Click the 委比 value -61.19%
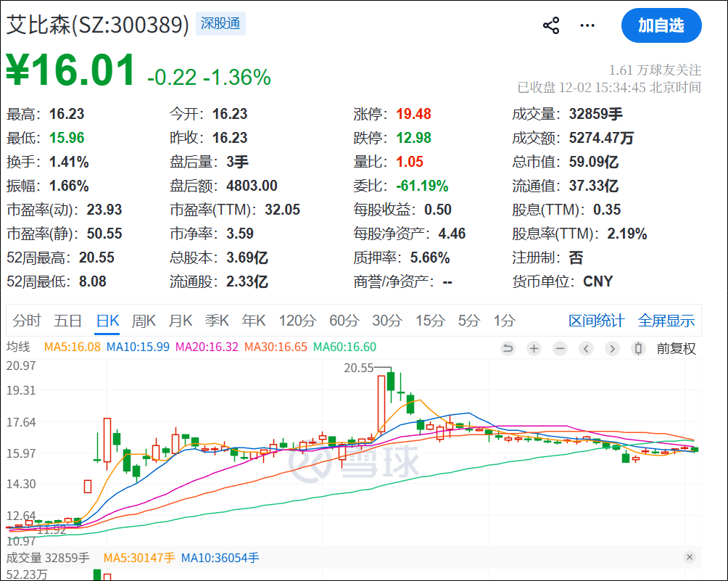 pos(422,186)
